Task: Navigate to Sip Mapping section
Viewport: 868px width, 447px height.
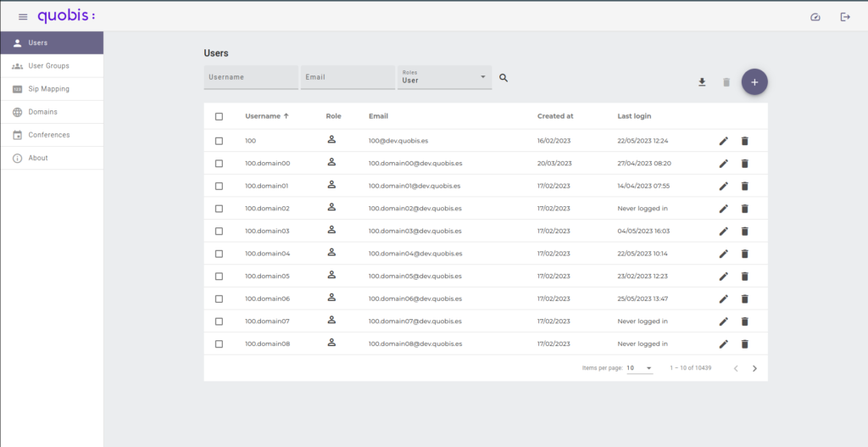Action: (48, 88)
